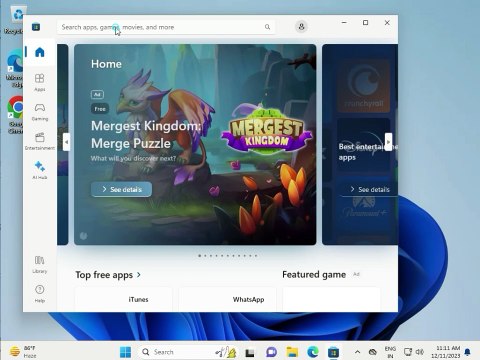Open the Mergest Kingdom banner image
This screenshot has width=480, height=360.
click(x=195, y=144)
